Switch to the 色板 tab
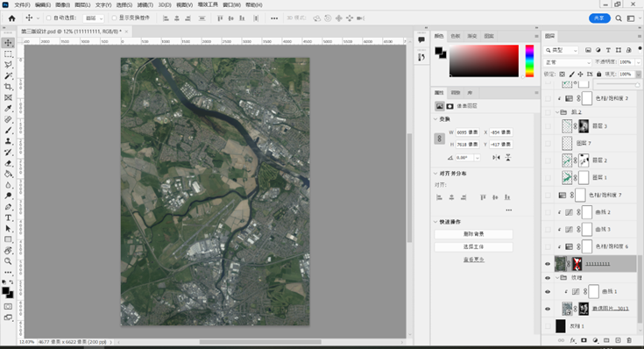Viewport: 644px width, 349px height. coord(456,36)
